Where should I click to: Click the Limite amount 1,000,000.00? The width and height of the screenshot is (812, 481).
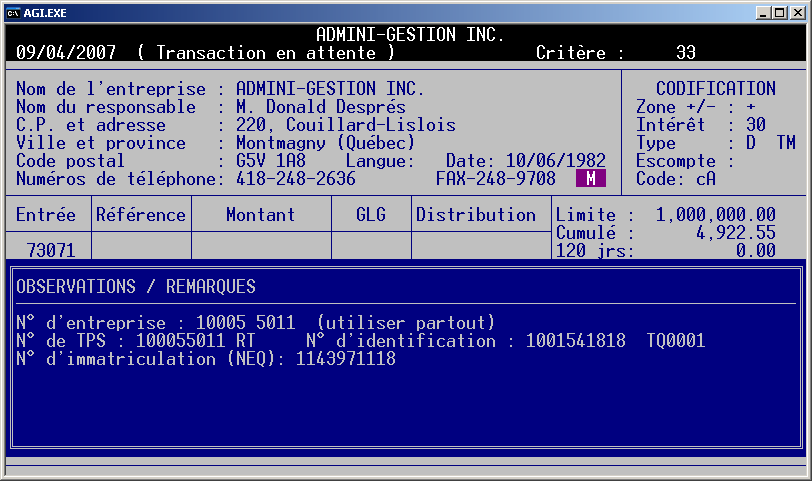716,214
